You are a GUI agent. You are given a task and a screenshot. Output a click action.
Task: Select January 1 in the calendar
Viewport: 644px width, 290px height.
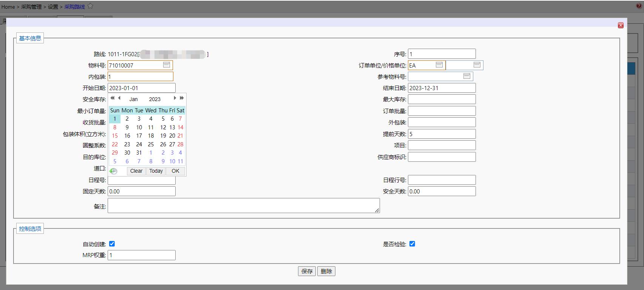click(115, 119)
